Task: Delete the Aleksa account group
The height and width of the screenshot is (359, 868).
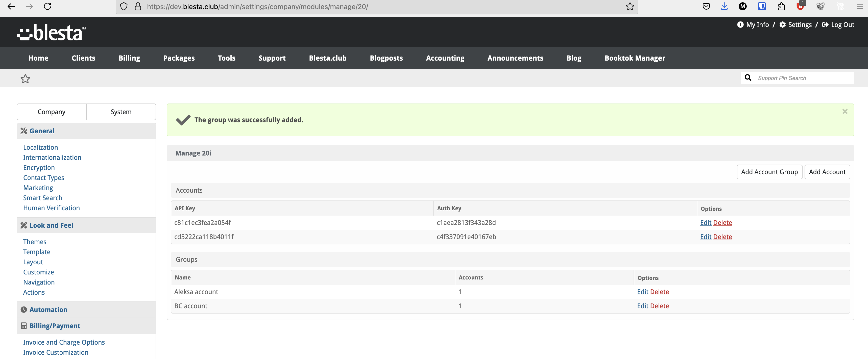Action: coord(659,292)
